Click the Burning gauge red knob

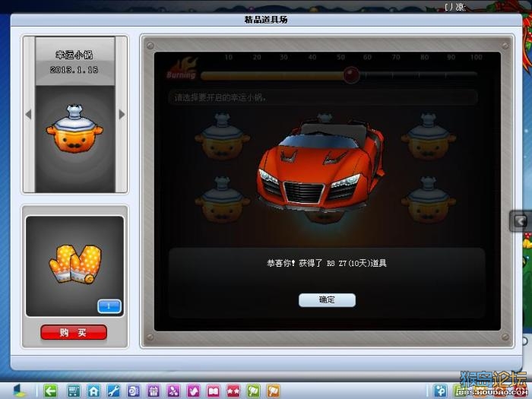point(351,74)
